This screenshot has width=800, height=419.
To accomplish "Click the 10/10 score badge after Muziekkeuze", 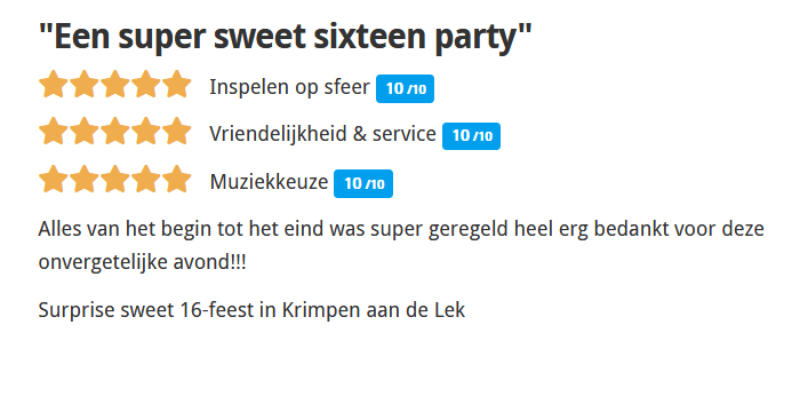I will coord(363,184).
